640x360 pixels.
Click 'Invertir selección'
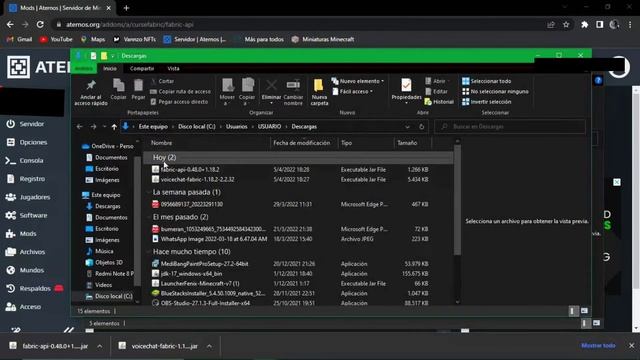click(x=487, y=102)
